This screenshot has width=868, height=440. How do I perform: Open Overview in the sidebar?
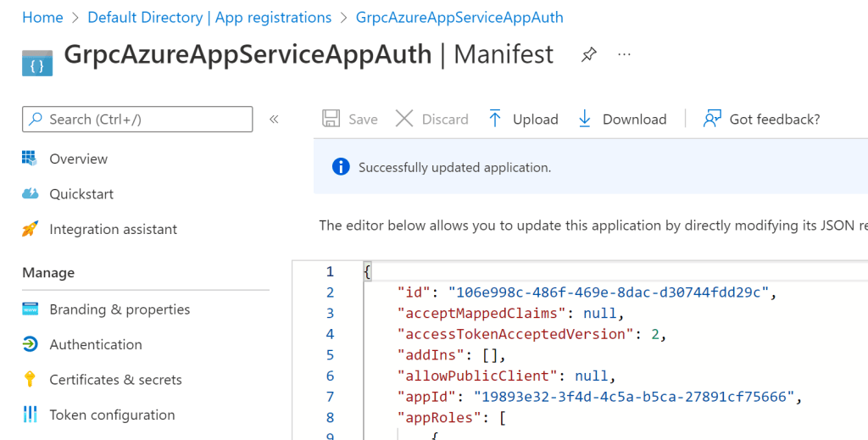[78, 159]
